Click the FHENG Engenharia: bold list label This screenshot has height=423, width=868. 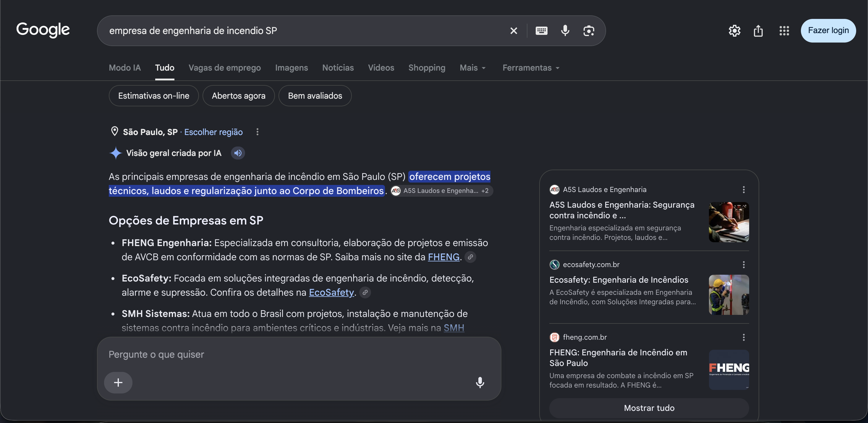click(166, 243)
